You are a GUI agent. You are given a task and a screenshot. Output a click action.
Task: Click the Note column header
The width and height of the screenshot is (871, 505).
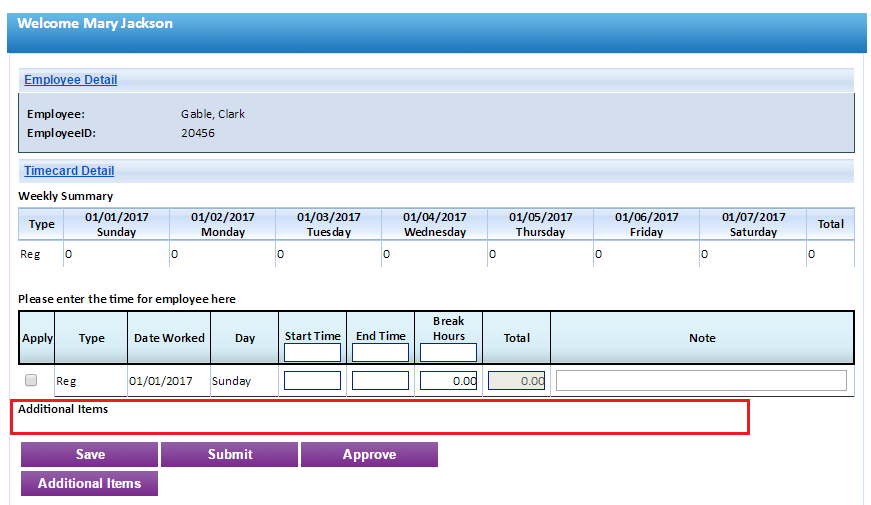point(702,338)
